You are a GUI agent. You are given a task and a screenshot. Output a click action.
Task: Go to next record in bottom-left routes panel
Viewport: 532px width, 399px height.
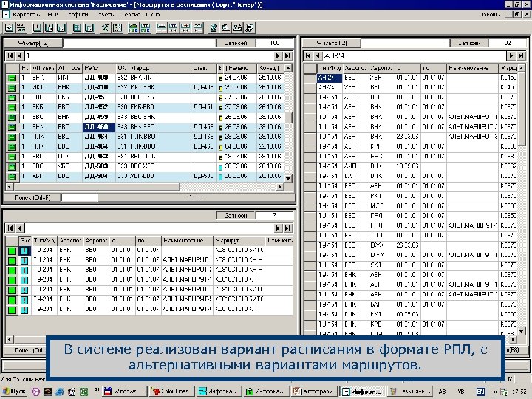coord(278,228)
